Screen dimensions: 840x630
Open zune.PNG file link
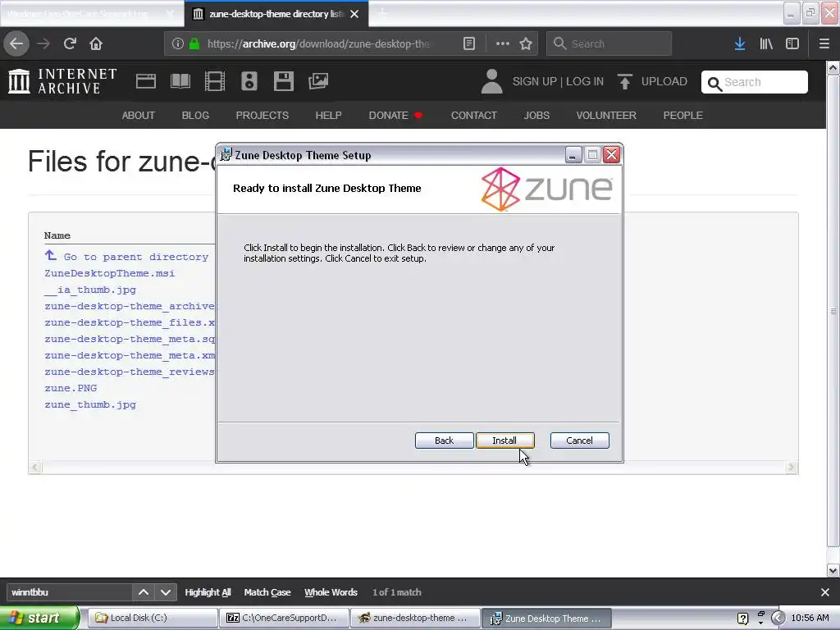[71, 388]
